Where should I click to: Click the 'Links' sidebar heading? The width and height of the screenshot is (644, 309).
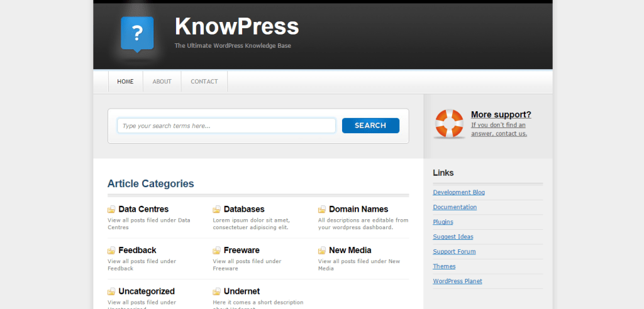(443, 173)
